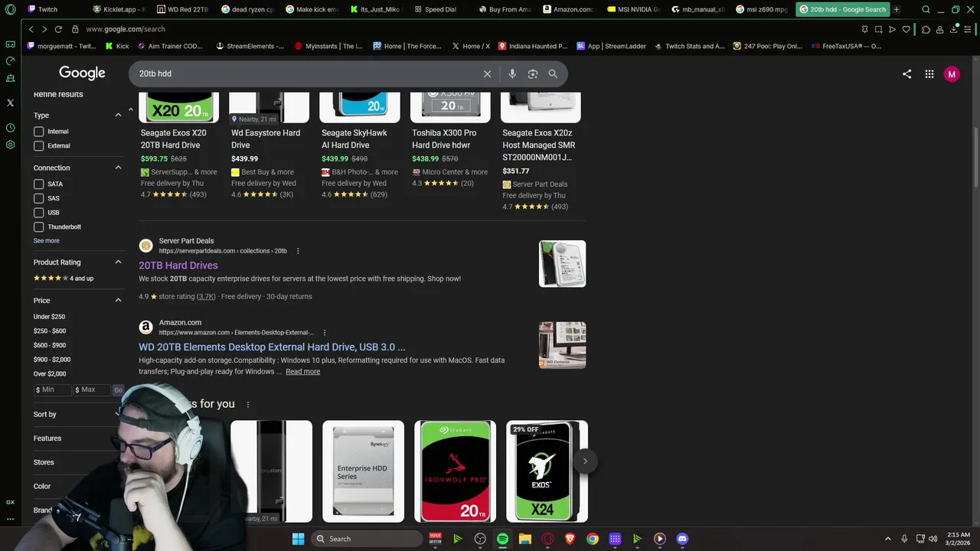
Task: Click the share icon near Google apps
Action: [x=906, y=74]
